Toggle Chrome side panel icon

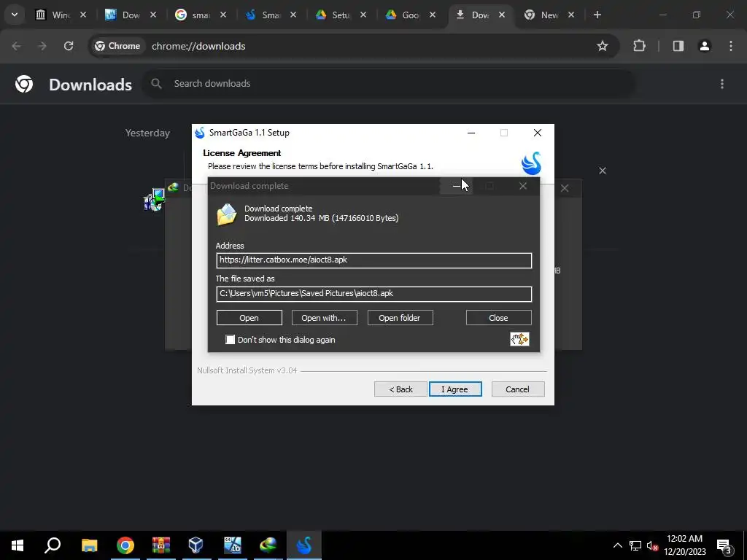point(678,46)
